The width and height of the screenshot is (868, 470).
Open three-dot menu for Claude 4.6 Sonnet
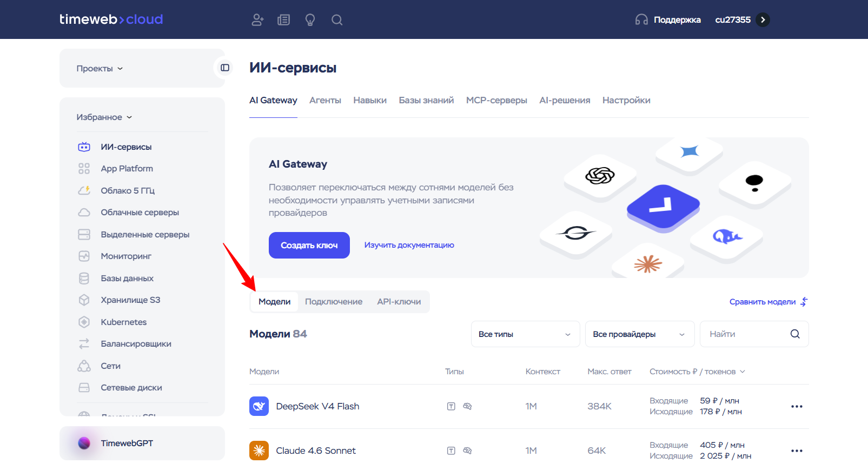[797, 451]
